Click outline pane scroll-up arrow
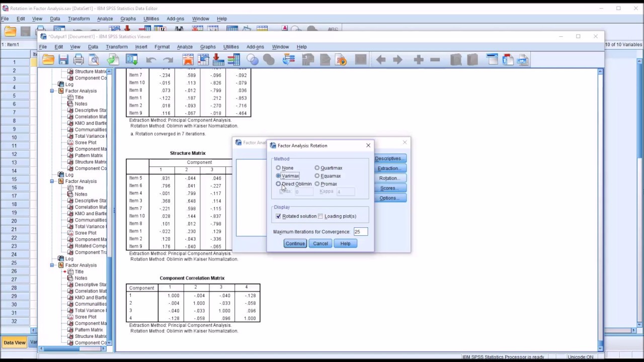The image size is (644, 362). (109, 72)
